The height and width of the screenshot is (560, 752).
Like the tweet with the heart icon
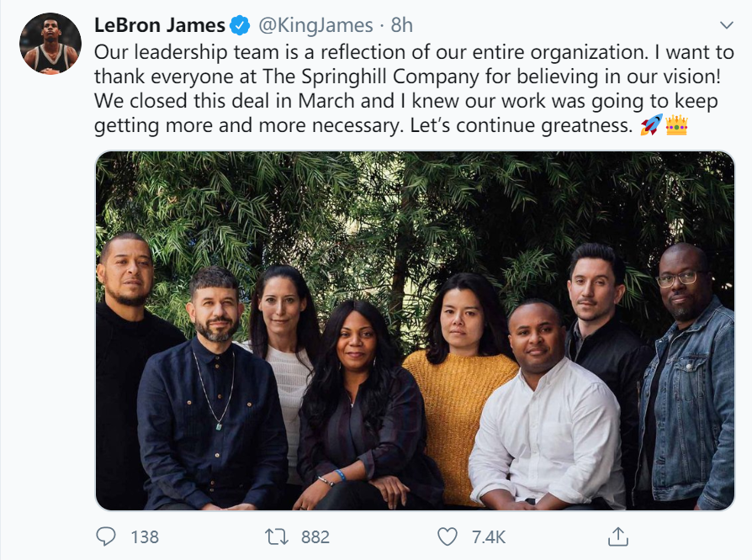(x=448, y=536)
